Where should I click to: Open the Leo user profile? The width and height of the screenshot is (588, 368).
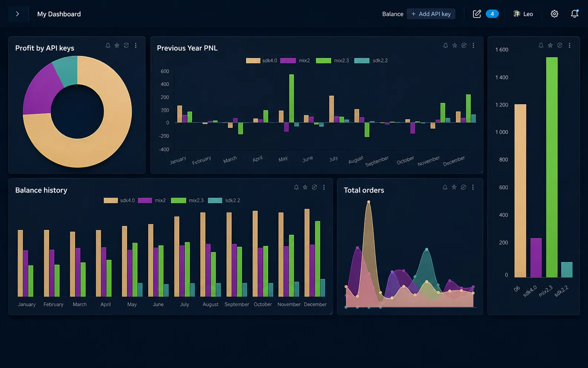523,14
